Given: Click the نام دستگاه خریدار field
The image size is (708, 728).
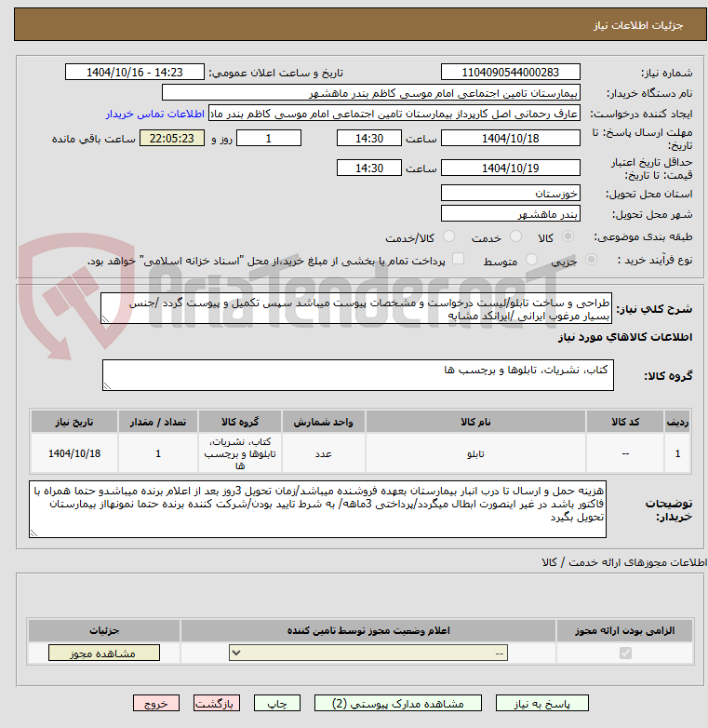Looking at the screenshot, I should tap(370, 93).
